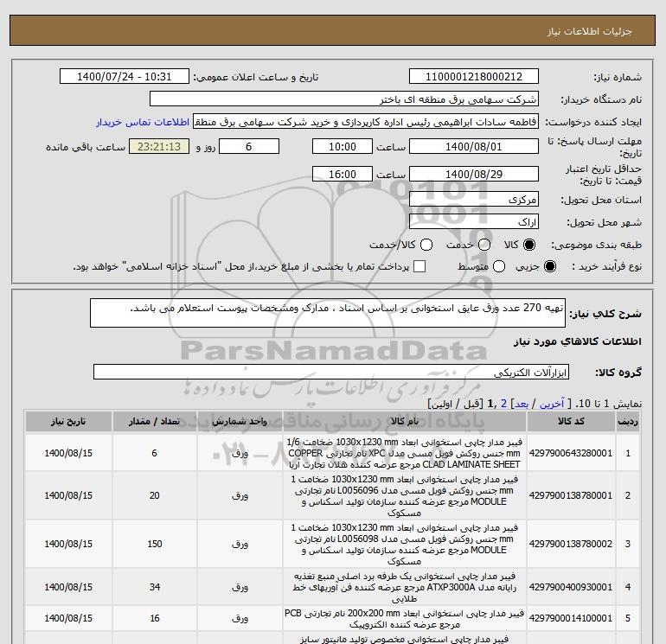Select the خدمت radio button
This screenshot has width=666, height=644.
click(484, 245)
